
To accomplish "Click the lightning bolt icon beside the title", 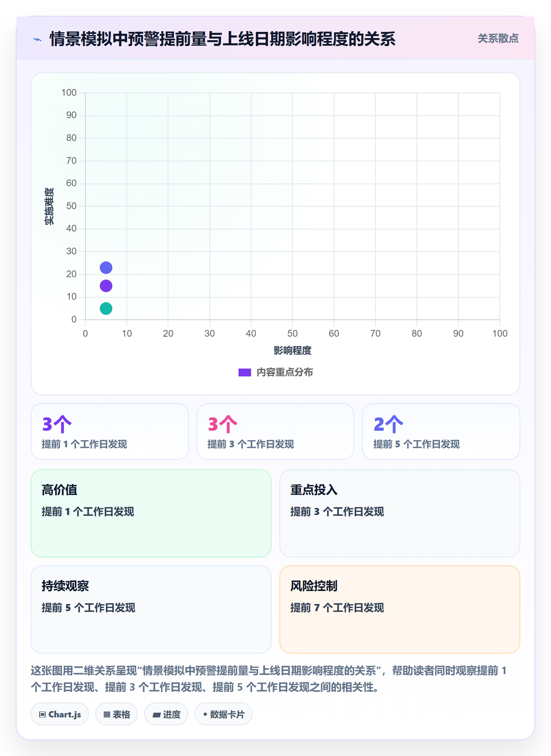I will tap(37, 39).
